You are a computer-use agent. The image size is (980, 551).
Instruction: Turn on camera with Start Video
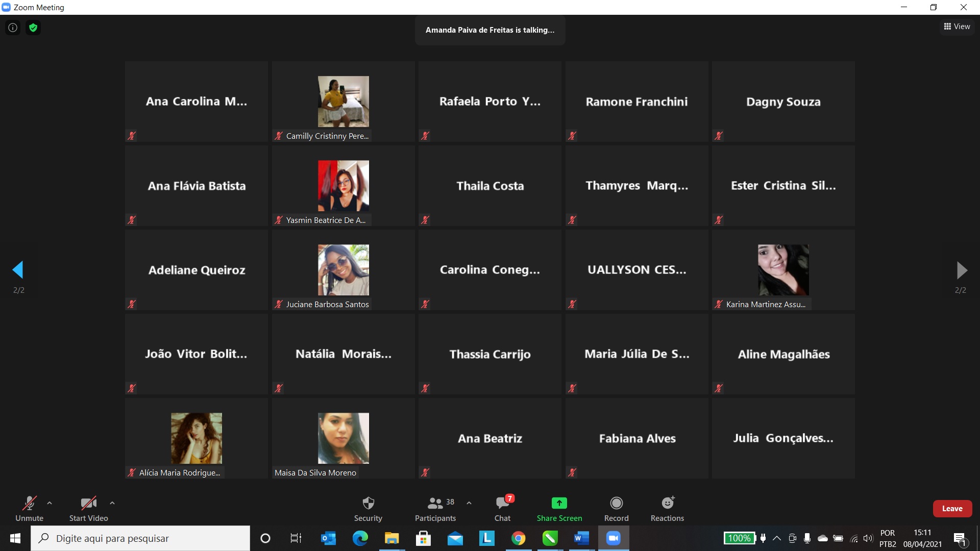tap(88, 504)
